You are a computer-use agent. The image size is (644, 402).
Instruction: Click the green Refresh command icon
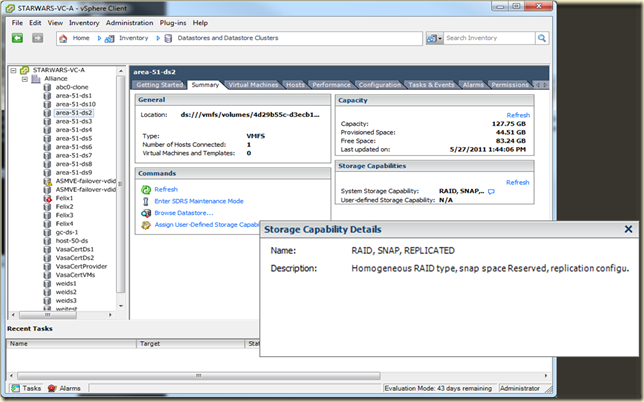[x=146, y=190]
